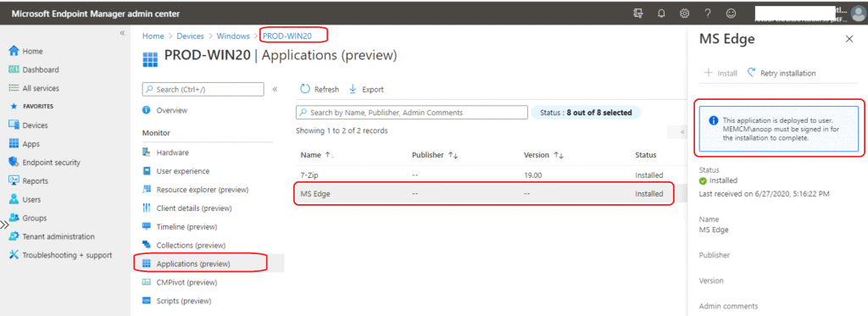Click the Refresh button
The width and height of the screenshot is (868, 316).
(x=320, y=89)
